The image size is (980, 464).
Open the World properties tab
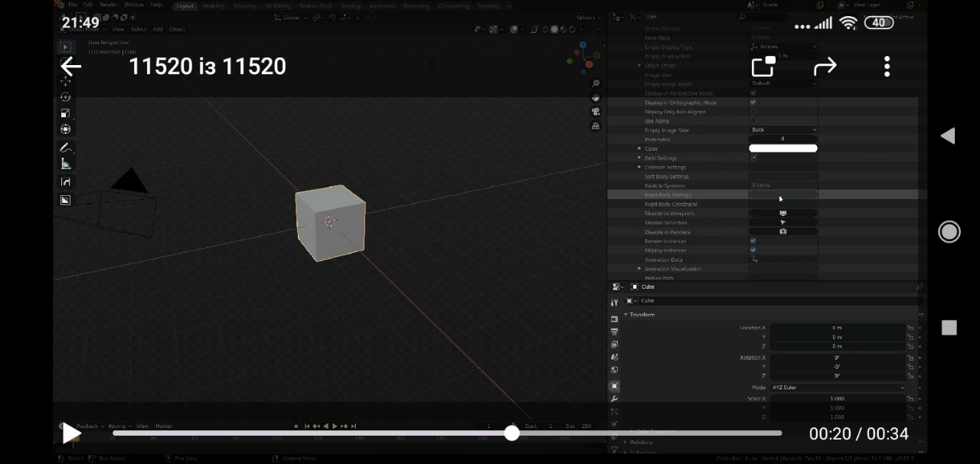(614, 370)
